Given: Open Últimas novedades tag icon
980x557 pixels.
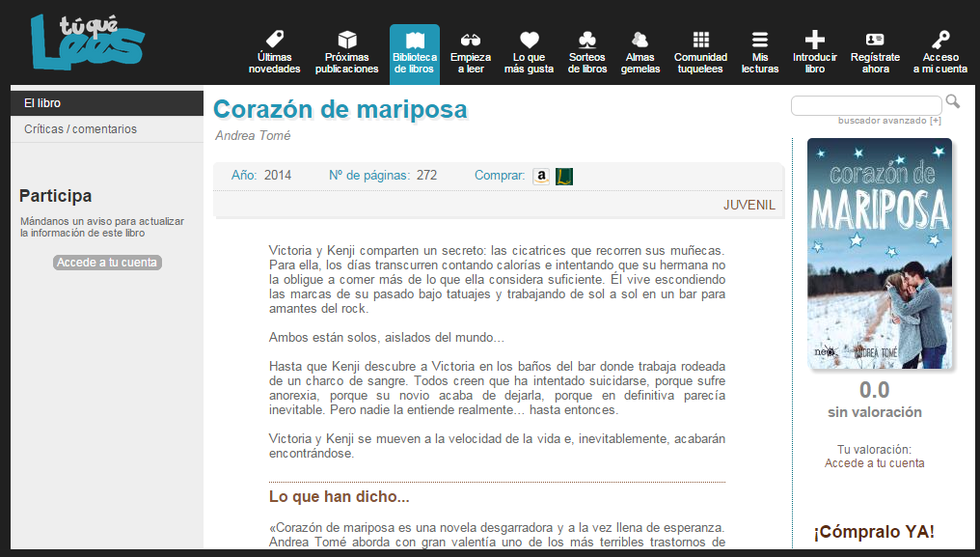Looking at the screenshot, I should tap(274, 40).
